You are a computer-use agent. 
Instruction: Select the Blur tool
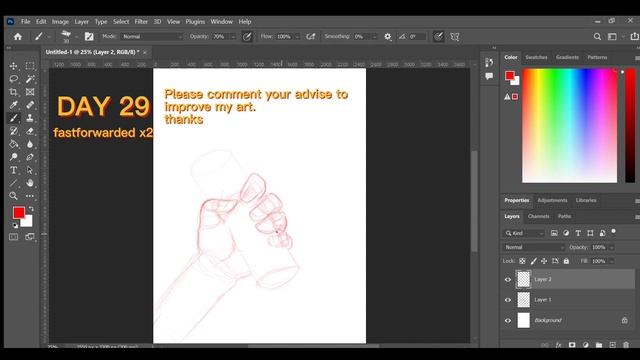(x=30, y=144)
